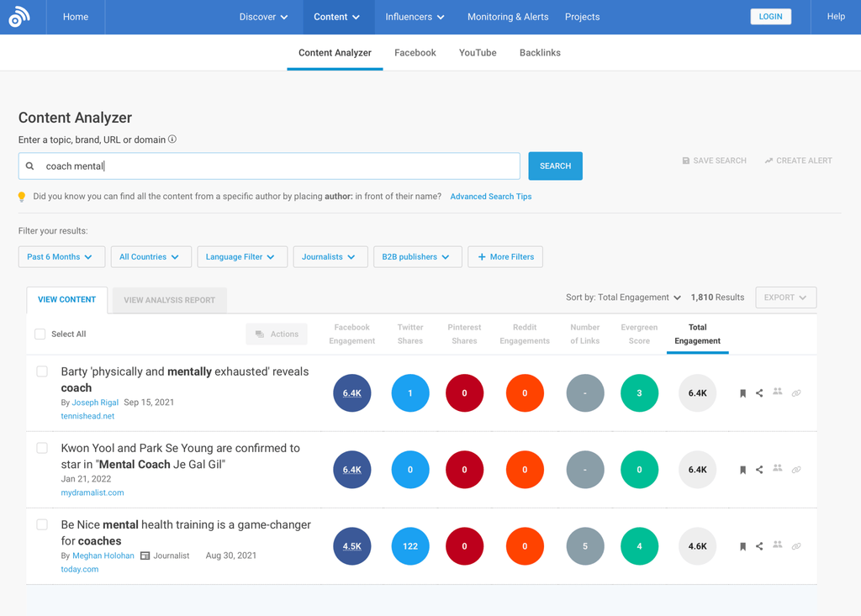This screenshot has width=861, height=616.
Task: Click the info icon beside the search label
Action: point(172,140)
